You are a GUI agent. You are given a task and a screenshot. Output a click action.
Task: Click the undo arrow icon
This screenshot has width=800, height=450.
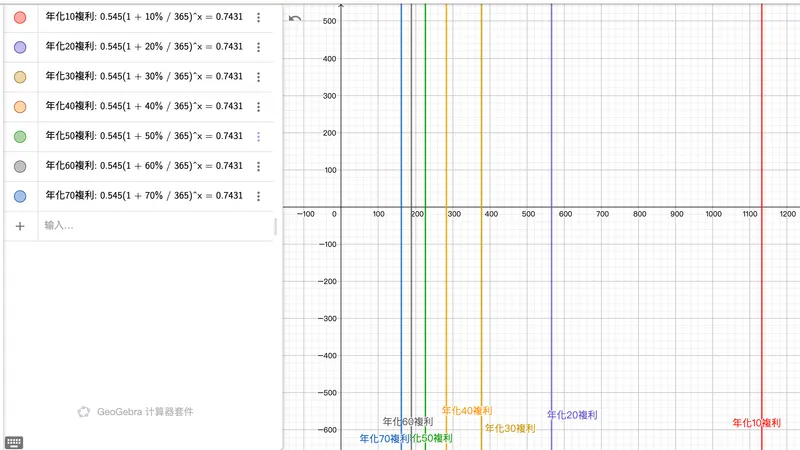coord(295,19)
